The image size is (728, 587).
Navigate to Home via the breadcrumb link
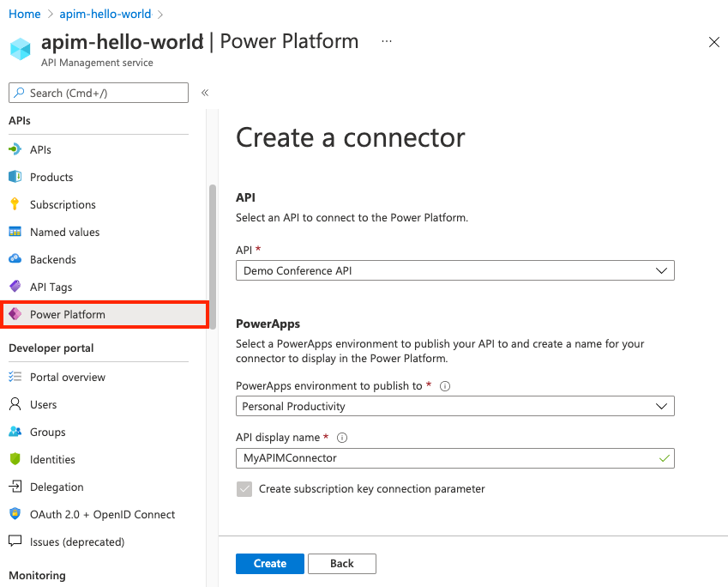coord(24,14)
